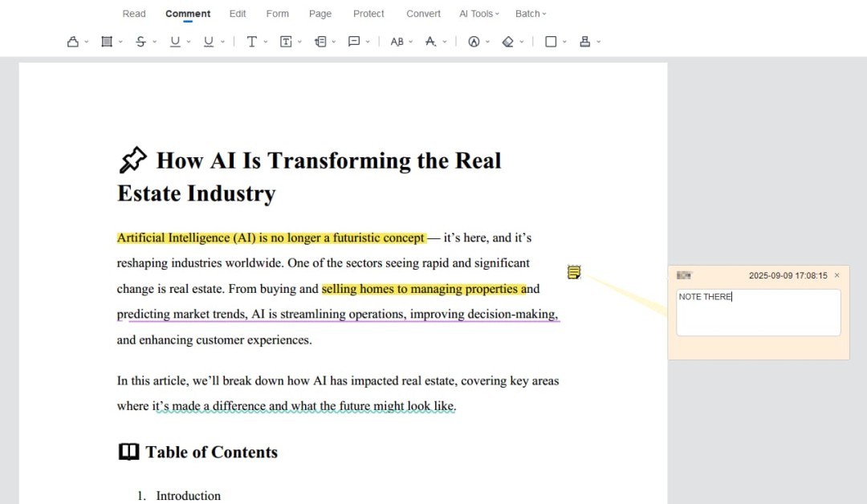Pick the text callout tool
Viewport: 867px width, 504px height.
320,42
